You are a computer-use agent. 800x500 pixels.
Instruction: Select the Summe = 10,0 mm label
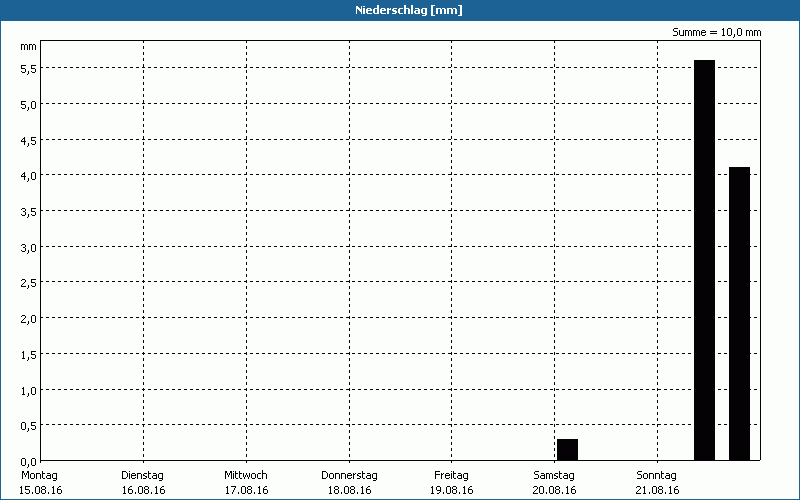tap(716, 32)
